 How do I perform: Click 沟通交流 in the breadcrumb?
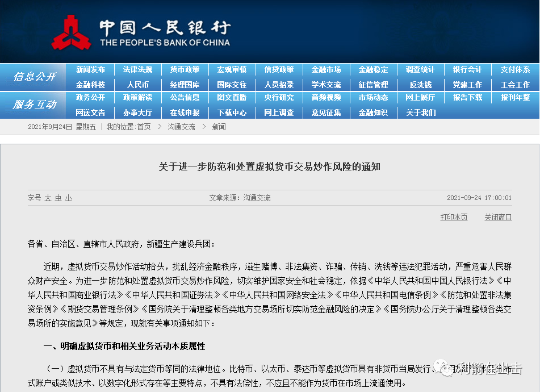tap(181, 127)
